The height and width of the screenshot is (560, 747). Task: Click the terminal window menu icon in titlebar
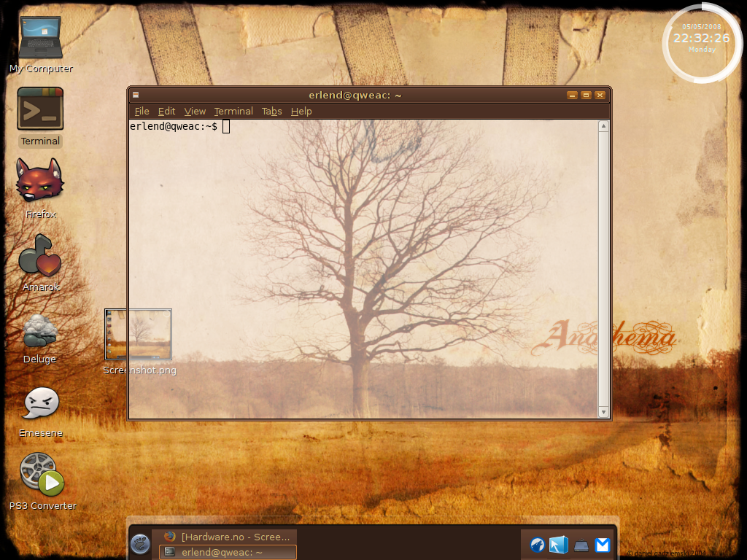136,95
